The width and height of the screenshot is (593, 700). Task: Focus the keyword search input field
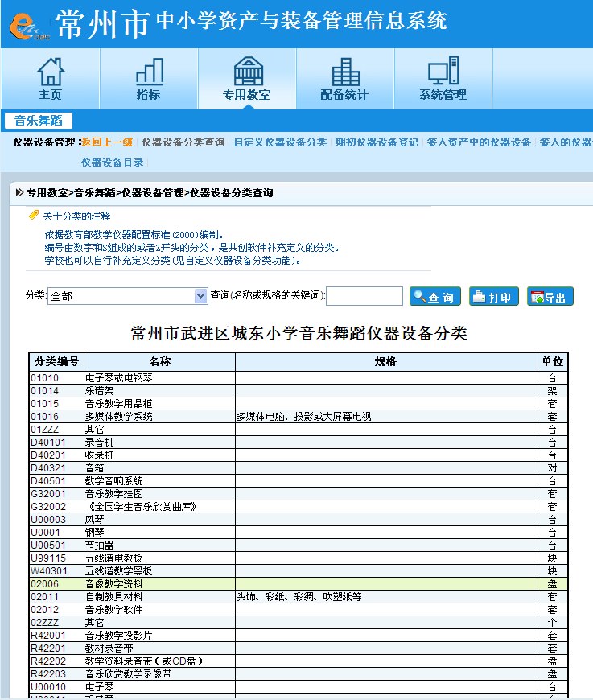[x=364, y=296]
